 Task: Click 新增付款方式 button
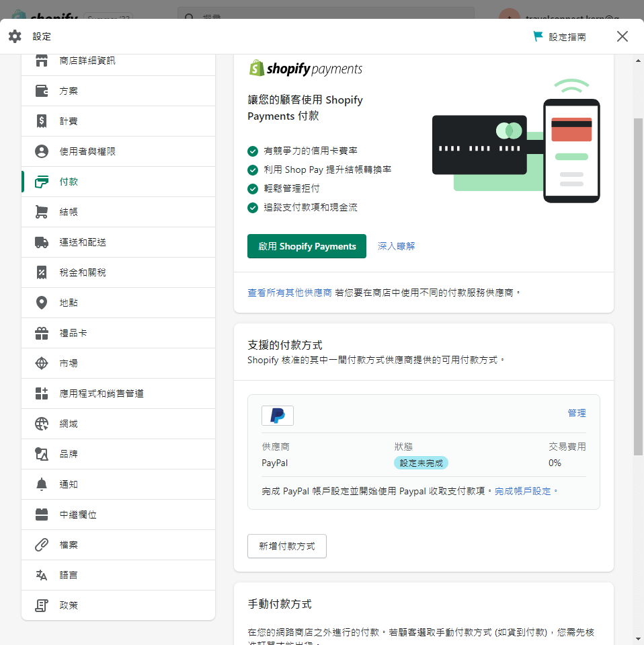pyautogui.click(x=287, y=546)
